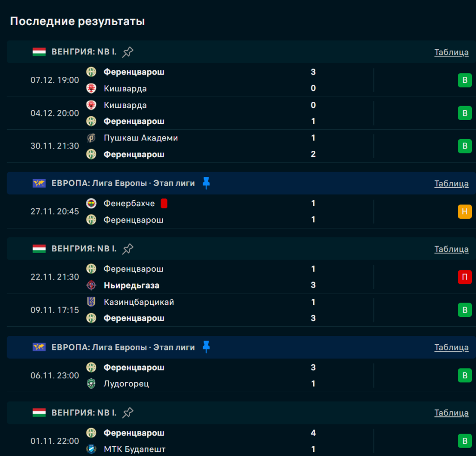
Task: Click the Казинцбарцикай club logo
Action: tap(91, 302)
